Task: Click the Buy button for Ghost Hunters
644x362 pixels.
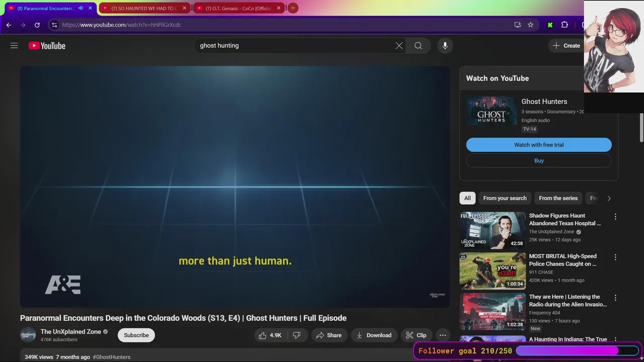Action: point(539,161)
